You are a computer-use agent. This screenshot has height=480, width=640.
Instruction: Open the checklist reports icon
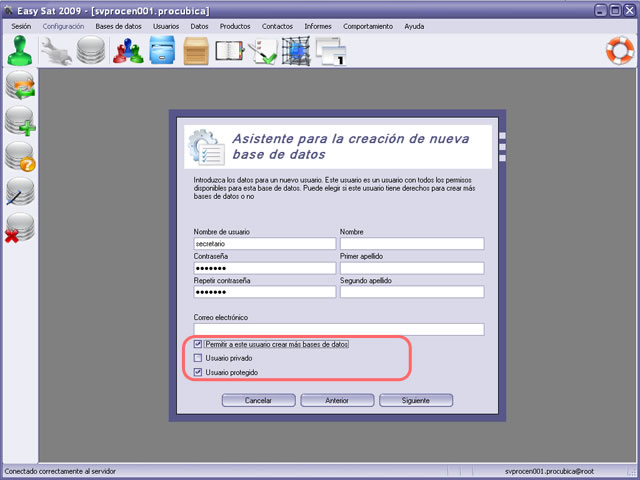262,51
